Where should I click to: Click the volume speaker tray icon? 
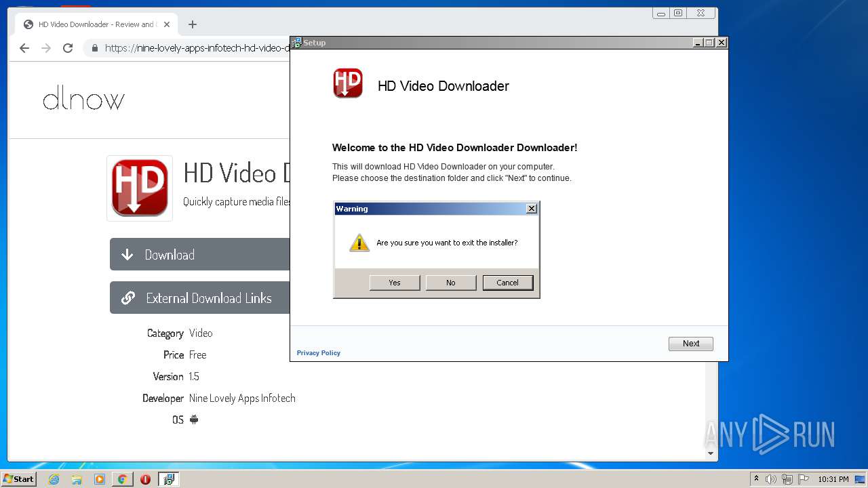coord(771,479)
